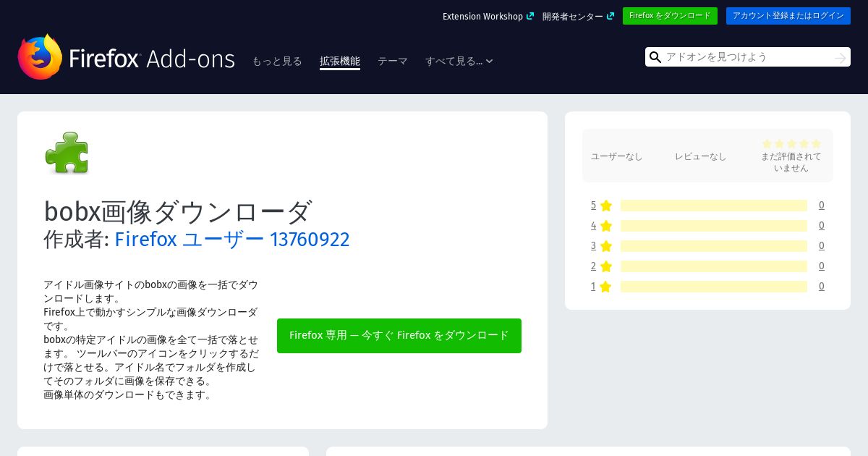
Task: Open author link Firefox ユーザー 13760922
Action: [232, 239]
